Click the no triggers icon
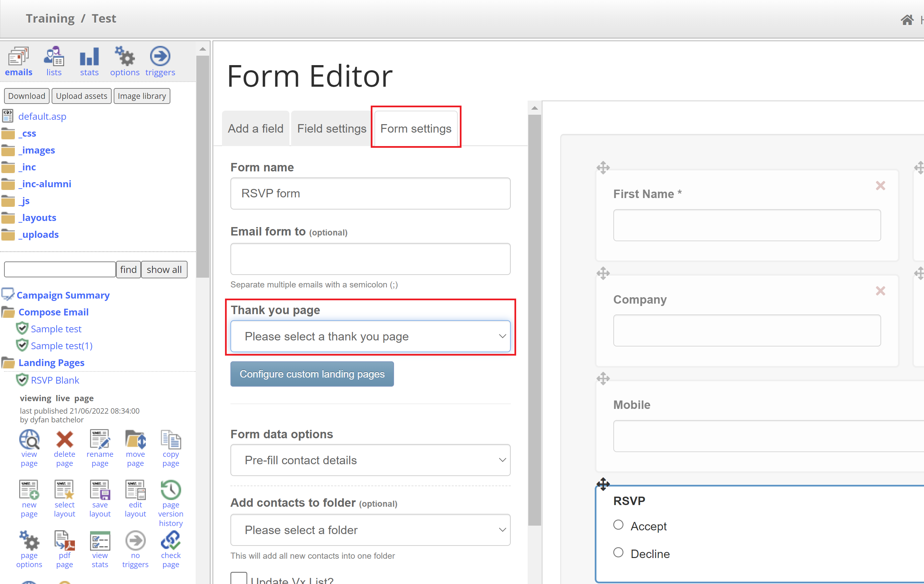The image size is (924, 584). pos(136,540)
